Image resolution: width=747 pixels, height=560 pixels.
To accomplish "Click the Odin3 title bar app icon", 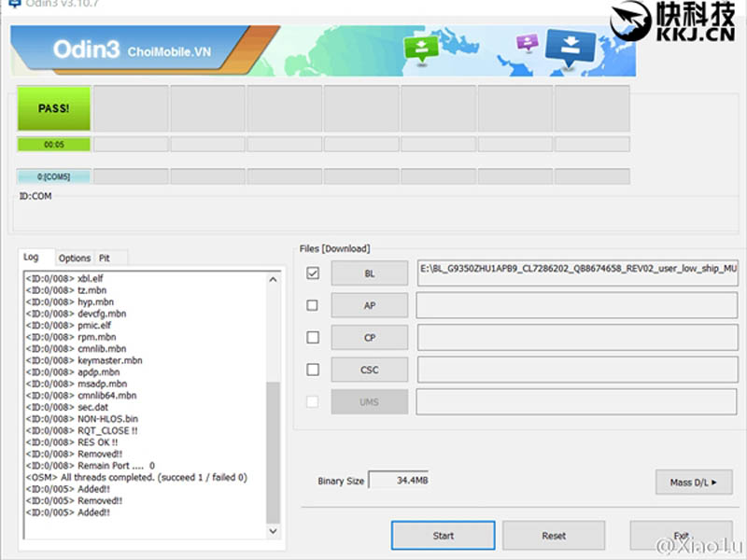I will click(x=14, y=3).
